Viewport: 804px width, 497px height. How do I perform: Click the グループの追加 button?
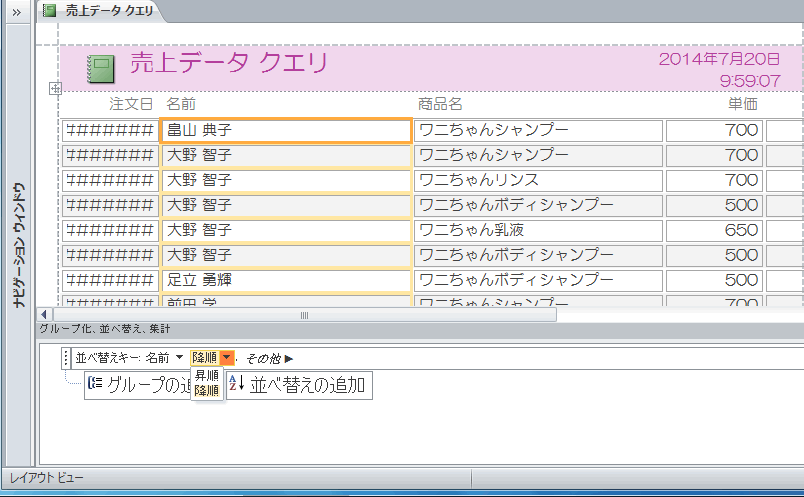[138, 386]
